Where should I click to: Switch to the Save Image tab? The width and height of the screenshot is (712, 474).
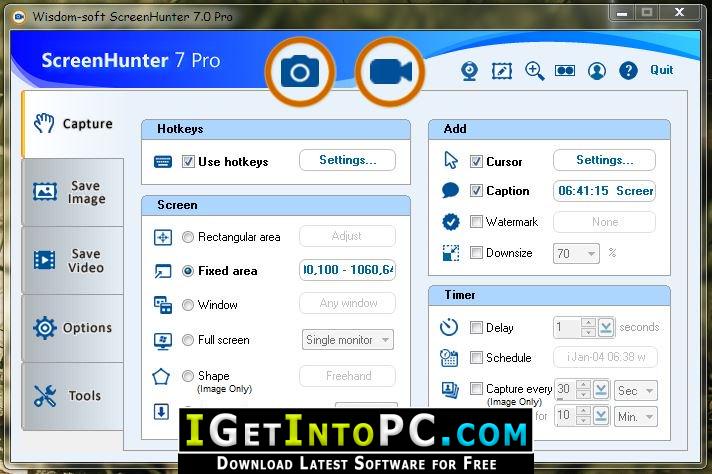tap(73, 192)
